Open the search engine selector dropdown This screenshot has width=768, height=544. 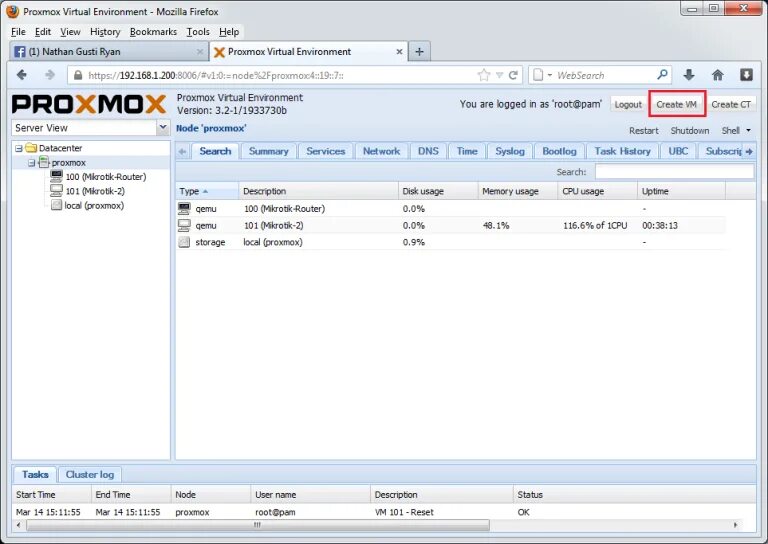(550, 75)
